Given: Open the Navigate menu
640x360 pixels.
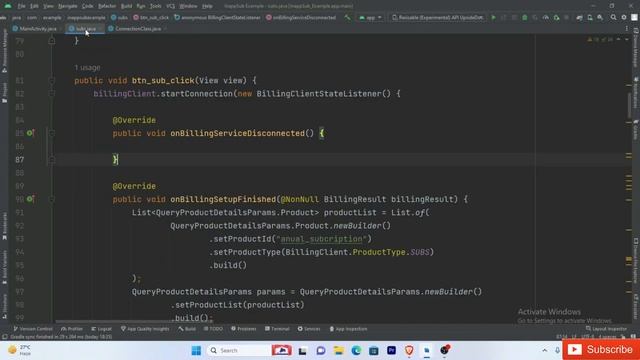Looking at the screenshot, I should click(x=67, y=6).
